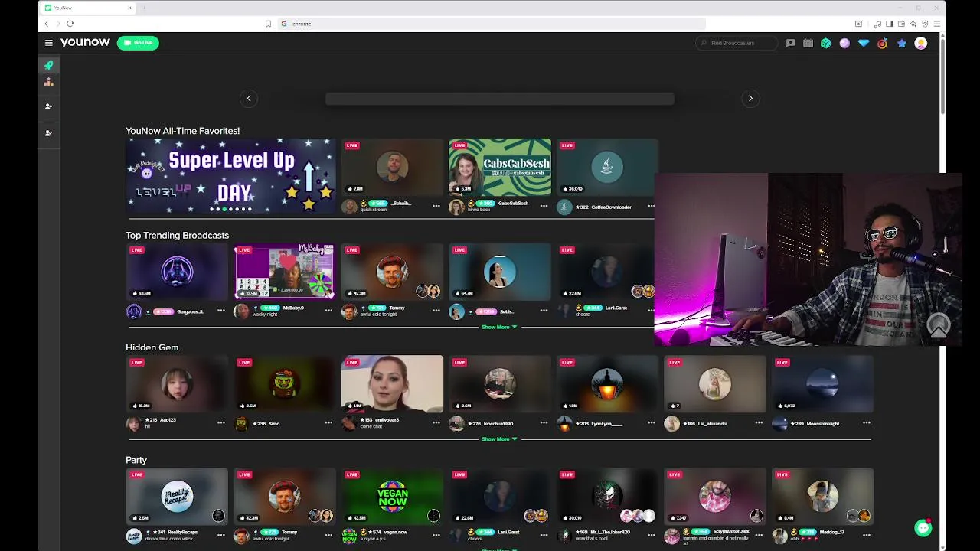Click the carousel progress bar

coord(499,99)
